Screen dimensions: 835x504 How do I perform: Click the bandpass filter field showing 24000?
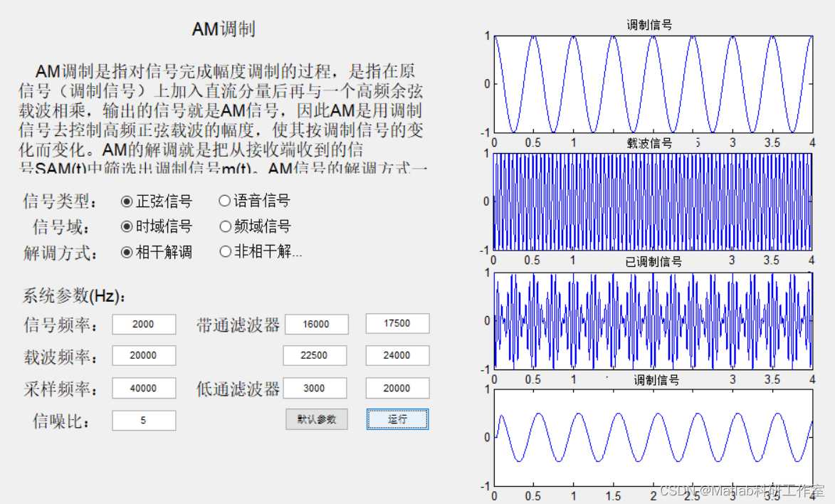(x=397, y=355)
